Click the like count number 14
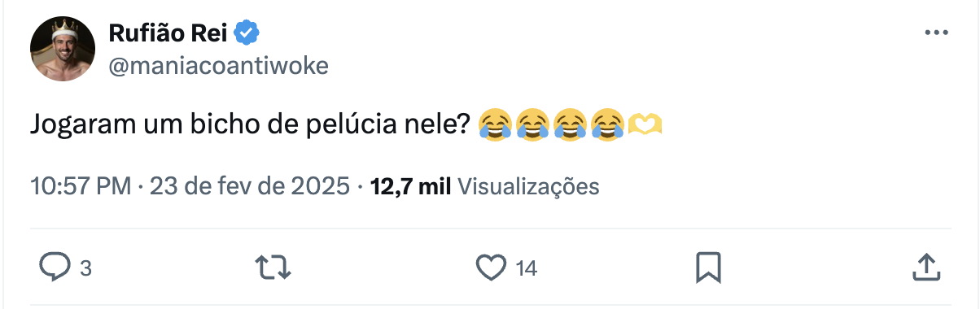This screenshot has height=309, width=980. click(x=527, y=268)
